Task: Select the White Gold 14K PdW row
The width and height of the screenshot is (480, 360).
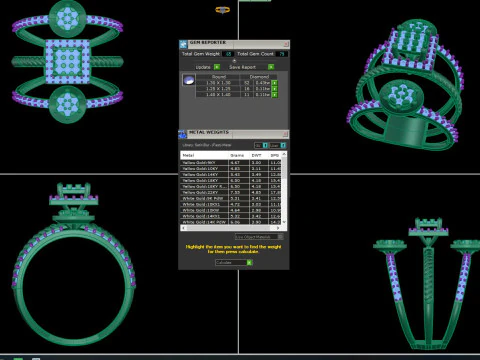Action: 231,222
